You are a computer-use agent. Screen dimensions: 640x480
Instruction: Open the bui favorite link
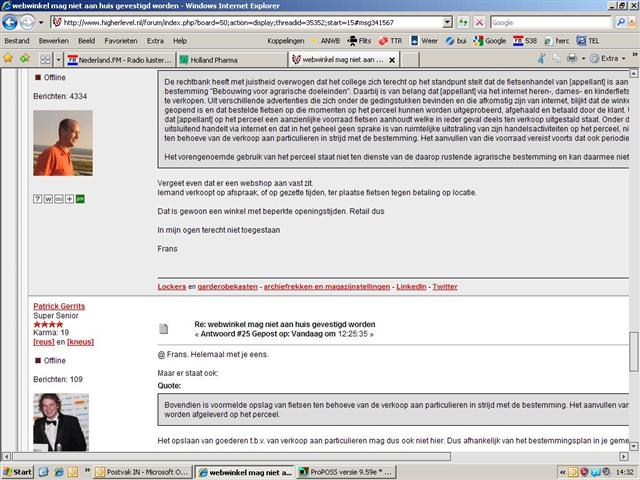click(x=456, y=41)
